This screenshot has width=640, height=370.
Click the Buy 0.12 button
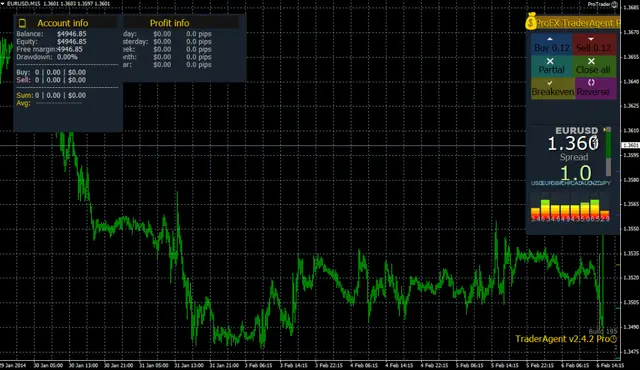click(551, 44)
